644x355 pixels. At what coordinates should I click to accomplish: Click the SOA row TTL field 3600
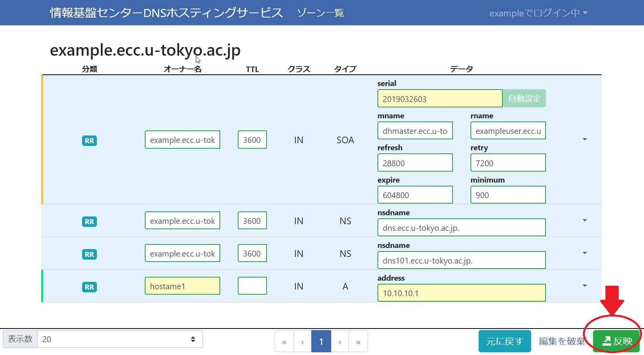coord(252,140)
